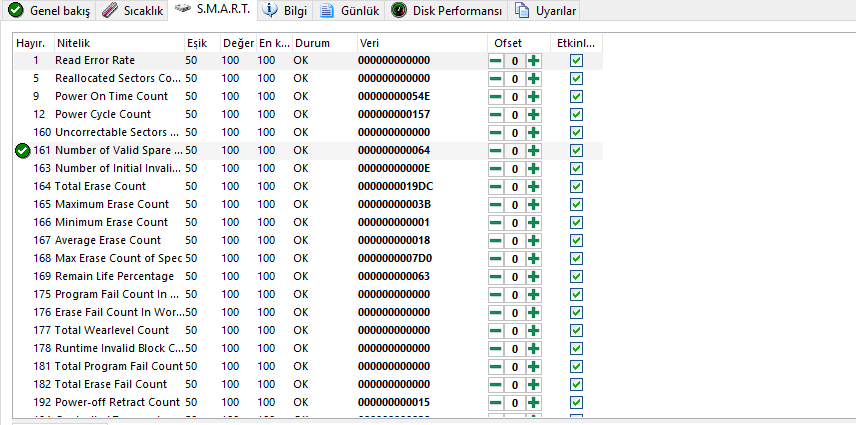Increase offset for Power On Time Count

point(534,97)
